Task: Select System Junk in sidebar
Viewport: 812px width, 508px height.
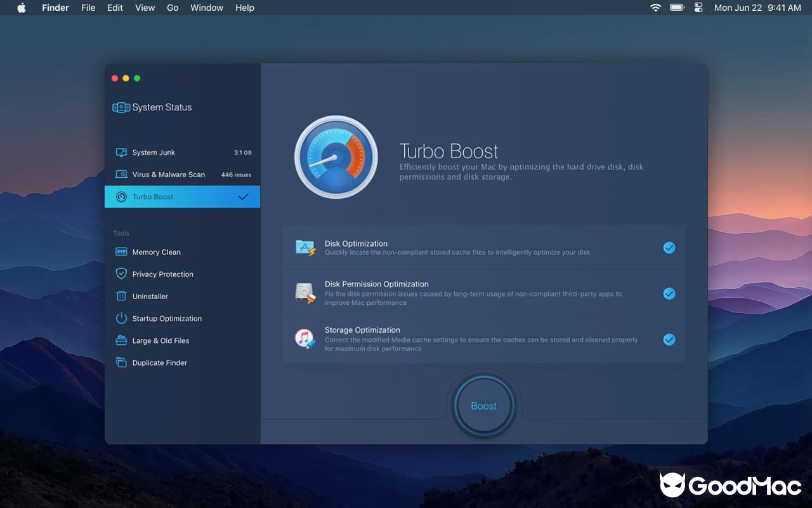Action: click(183, 152)
